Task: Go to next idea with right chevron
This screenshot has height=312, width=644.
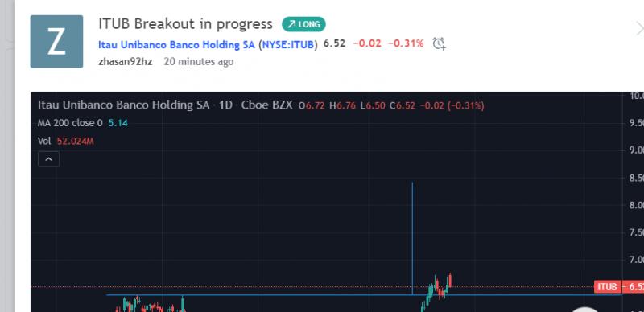Action: [639, 29]
